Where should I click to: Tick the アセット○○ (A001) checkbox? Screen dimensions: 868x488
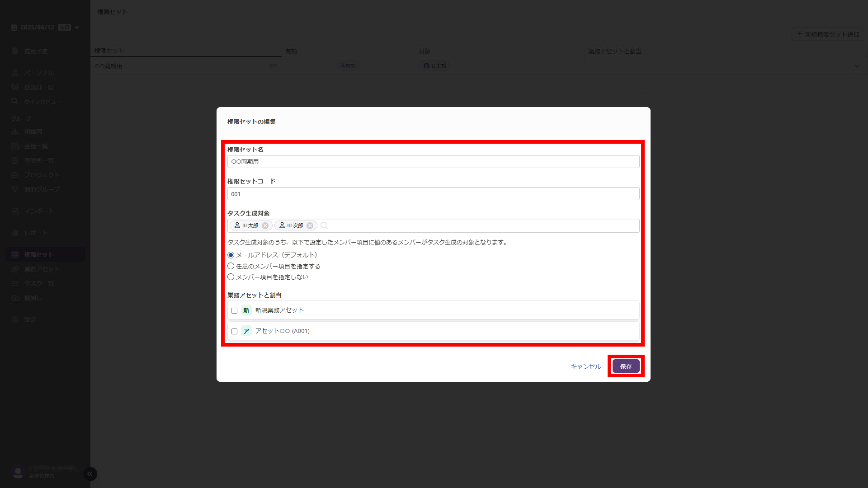coord(234,331)
